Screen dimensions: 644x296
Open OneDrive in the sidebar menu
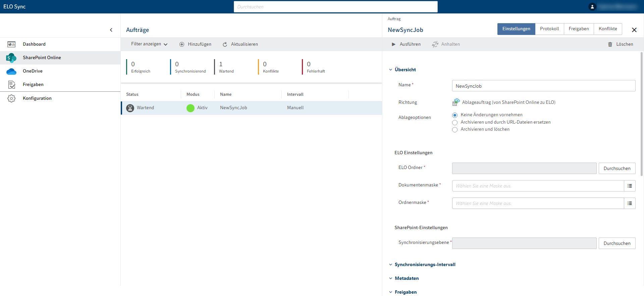(60, 71)
